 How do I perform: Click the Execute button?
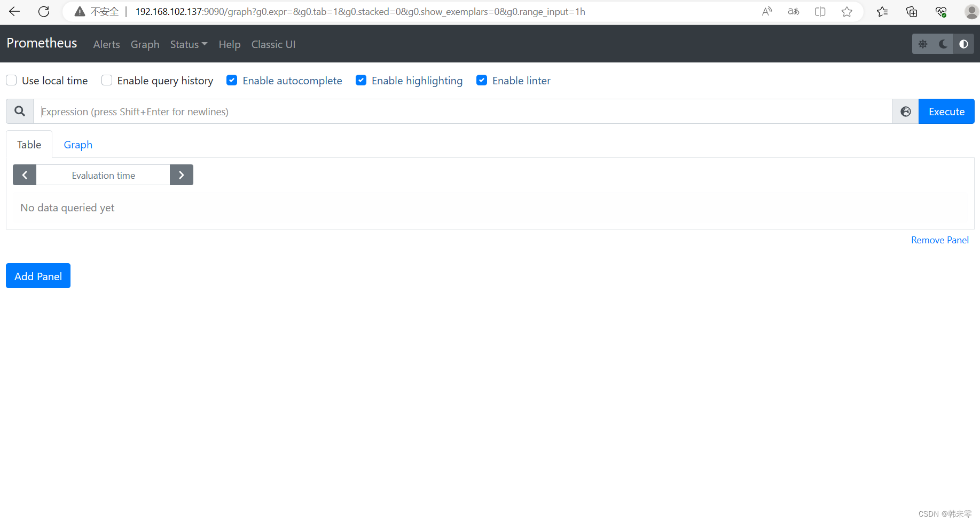(x=946, y=111)
